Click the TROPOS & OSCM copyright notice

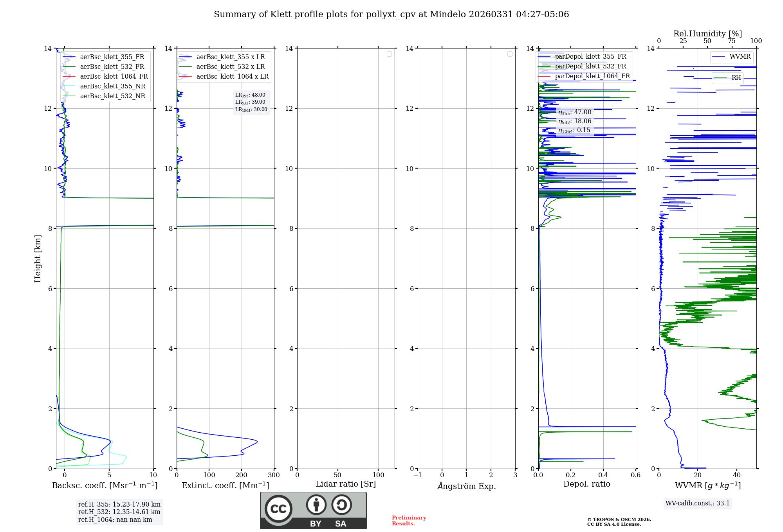[x=619, y=522]
